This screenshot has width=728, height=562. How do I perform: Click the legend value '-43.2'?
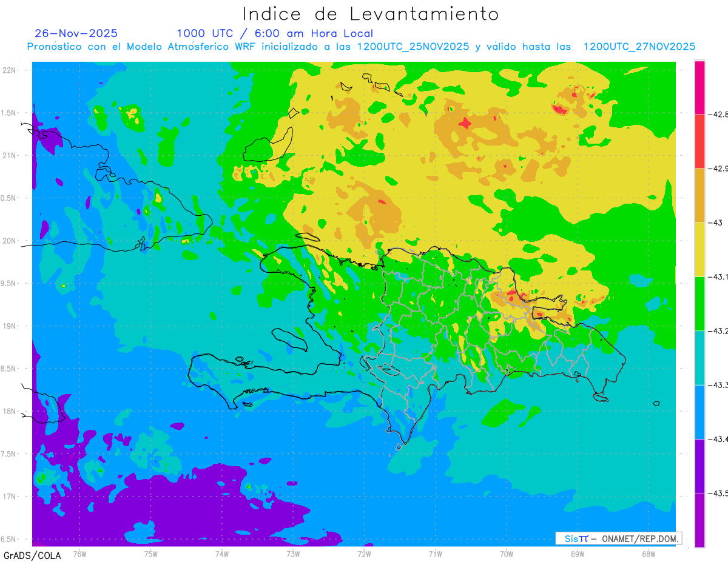coord(718,331)
